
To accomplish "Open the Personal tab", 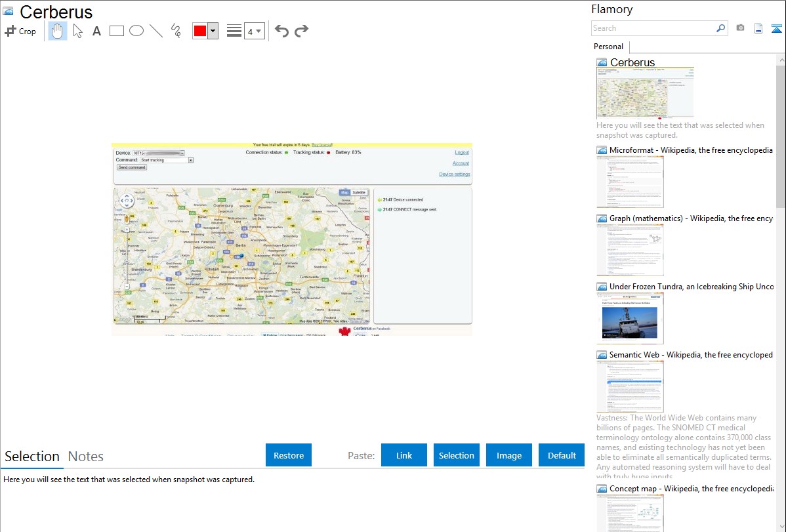I will pos(609,47).
